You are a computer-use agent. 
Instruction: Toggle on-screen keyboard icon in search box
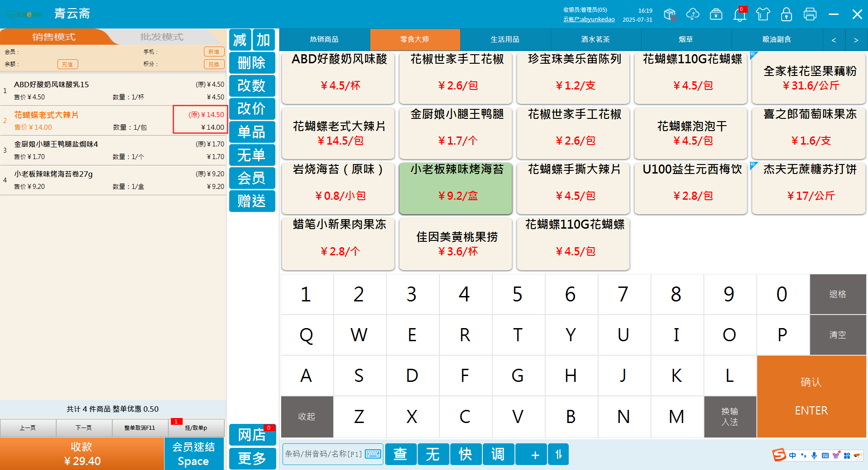point(373,454)
